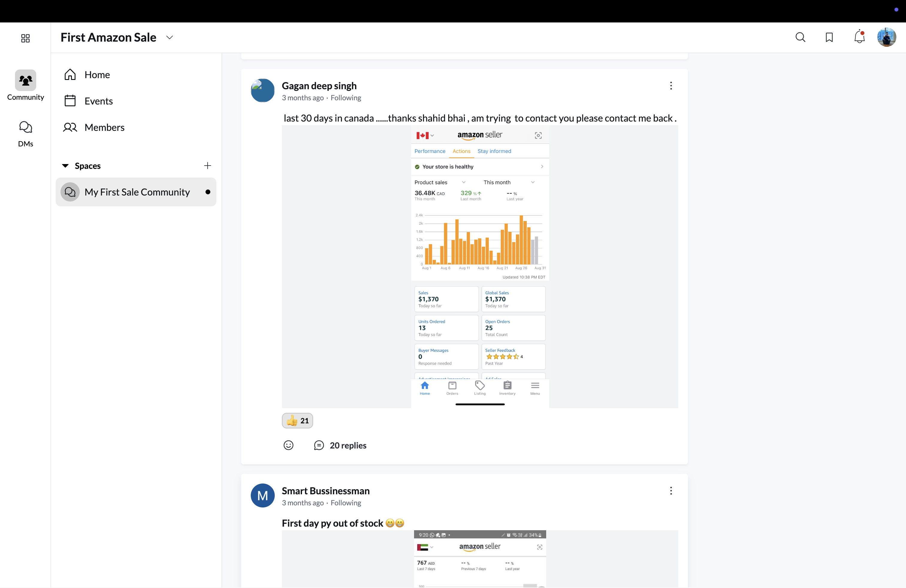Collapse the Spaces section

65,166
